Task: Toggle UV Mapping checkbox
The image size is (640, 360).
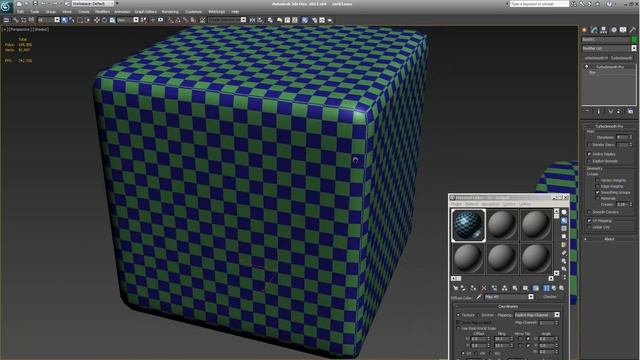Action: click(x=589, y=221)
